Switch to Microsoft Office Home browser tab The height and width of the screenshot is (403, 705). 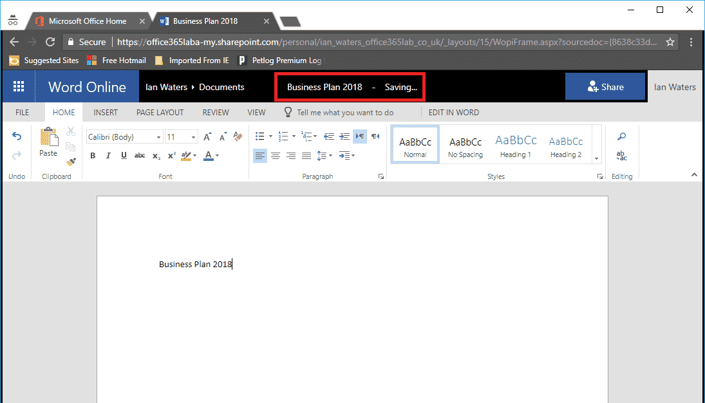coord(88,21)
